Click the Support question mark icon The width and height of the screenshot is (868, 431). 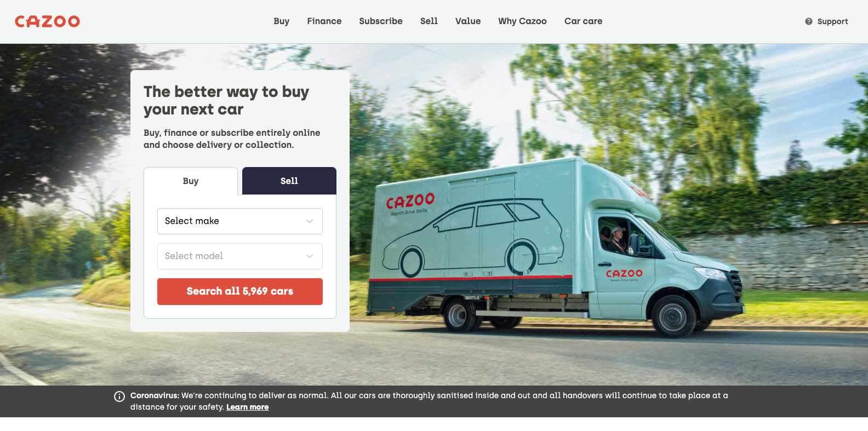tap(808, 21)
